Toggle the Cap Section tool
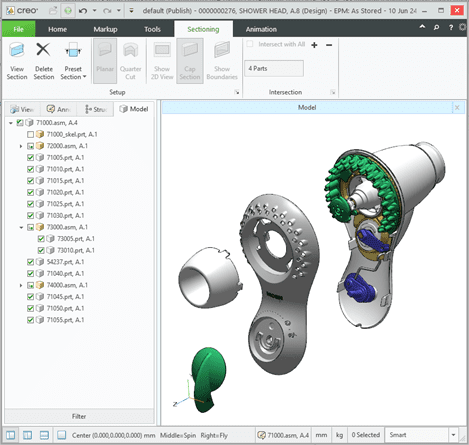Viewport: 469px width, 445px height. [x=190, y=61]
